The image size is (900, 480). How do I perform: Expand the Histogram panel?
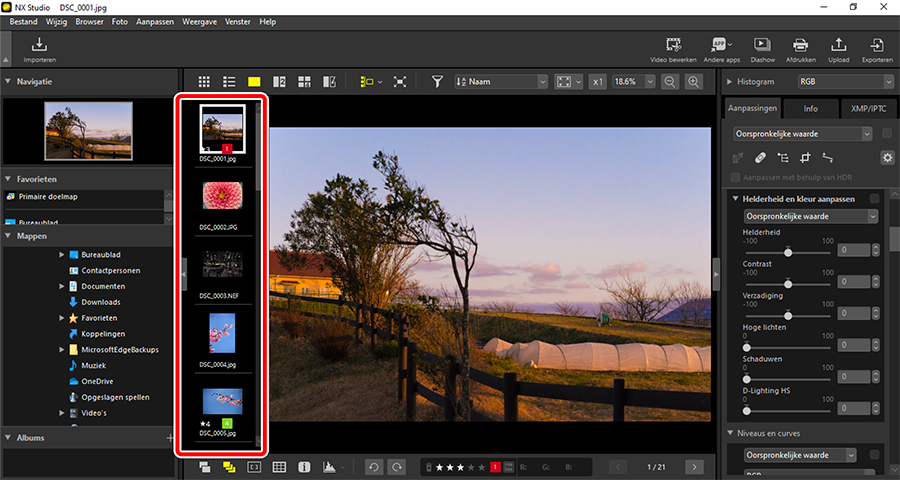tap(730, 82)
